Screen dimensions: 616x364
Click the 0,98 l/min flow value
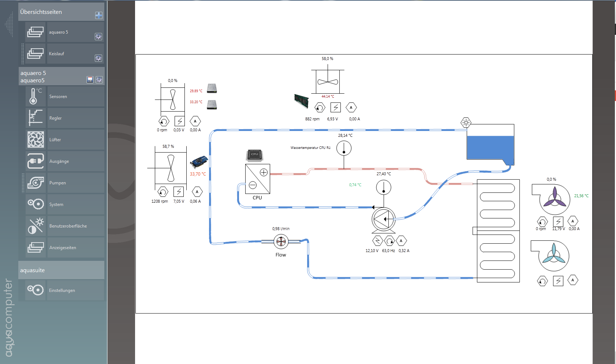coord(281,229)
